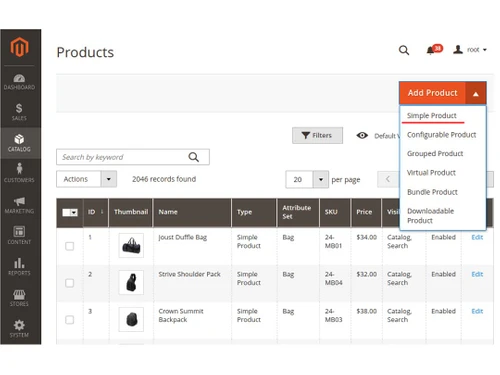Select Downloadable Product from the menu

point(430,216)
